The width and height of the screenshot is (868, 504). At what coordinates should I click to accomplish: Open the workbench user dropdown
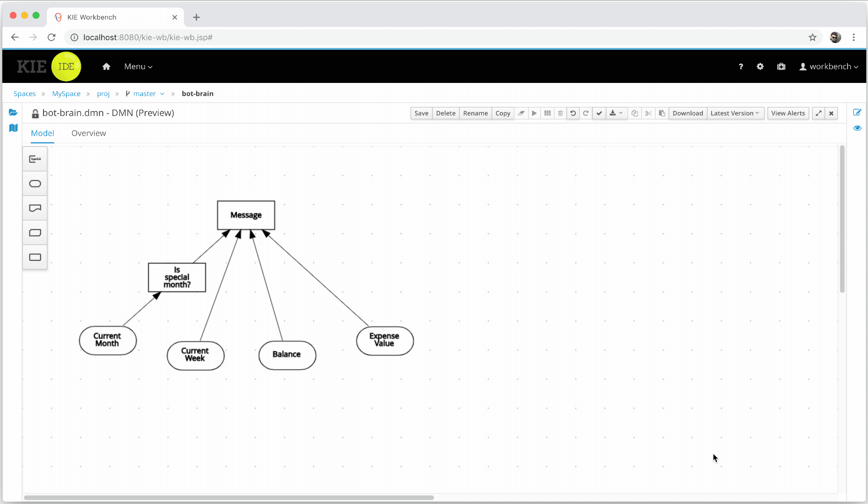pyautogui.click(x=829, y=67)
